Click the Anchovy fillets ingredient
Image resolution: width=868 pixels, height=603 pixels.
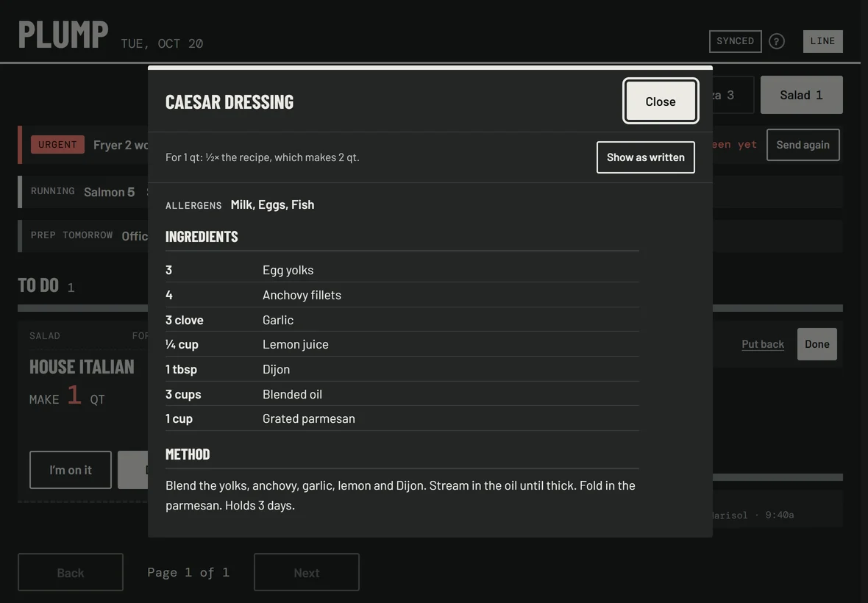tap(402, 295)
